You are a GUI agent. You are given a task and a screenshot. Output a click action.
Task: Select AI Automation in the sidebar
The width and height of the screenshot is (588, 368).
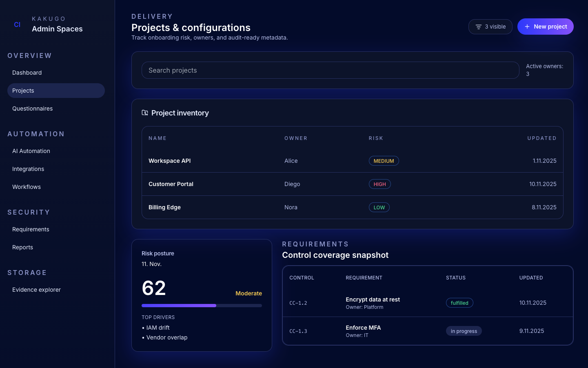tap(31, 151)
